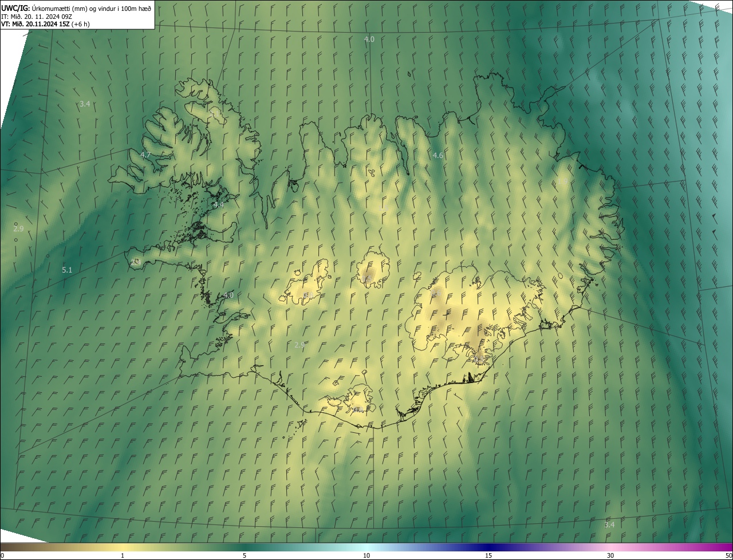
Task: Click the title line starting "UWC/IG: Úrkomumætti (mm)"
Action: [76, 8]
